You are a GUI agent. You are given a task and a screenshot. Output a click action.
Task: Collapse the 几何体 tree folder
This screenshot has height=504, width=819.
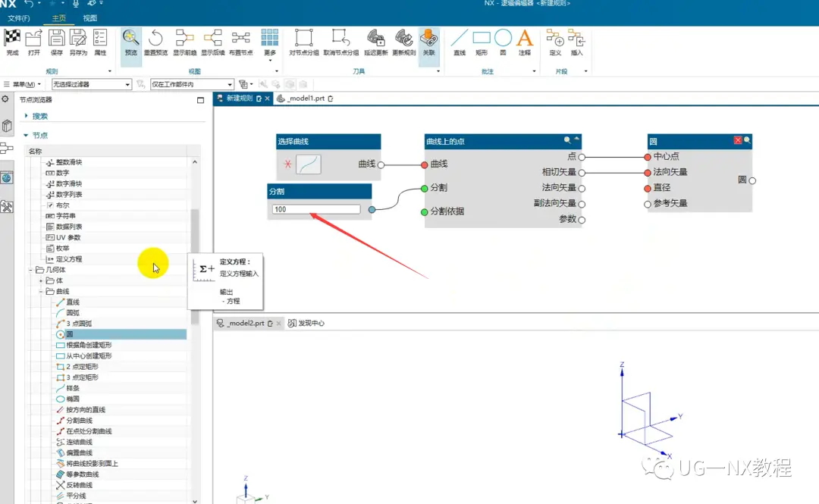point(31,270)
